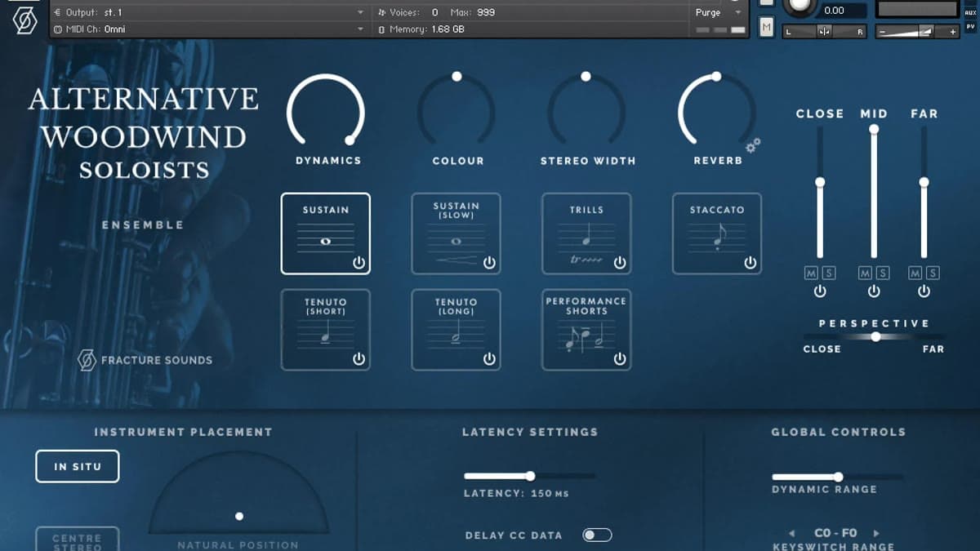Click the Dynamics knob
Image resolution: width=980 pixels, height=551 pixels.
(x=326, y=112)
